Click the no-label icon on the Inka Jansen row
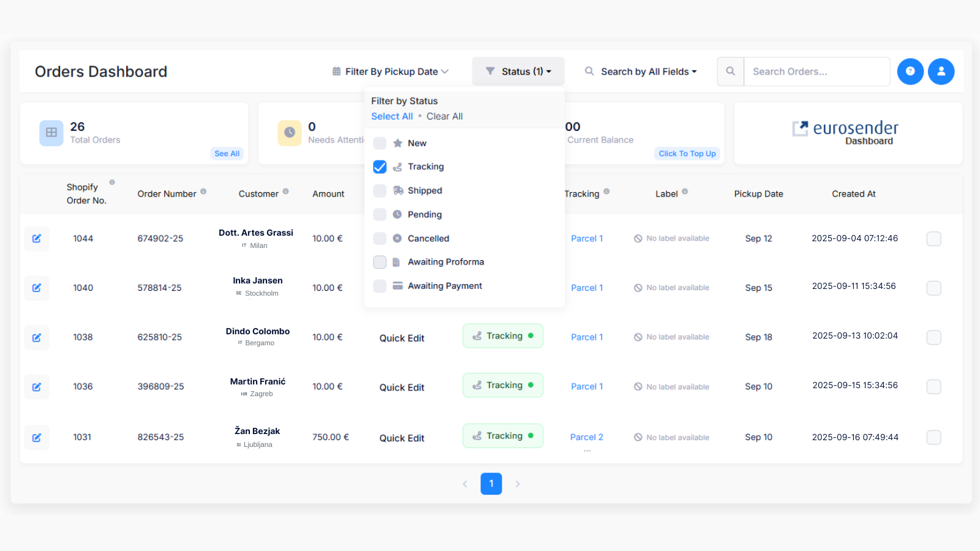980x551 pixels. click(638, 287)
